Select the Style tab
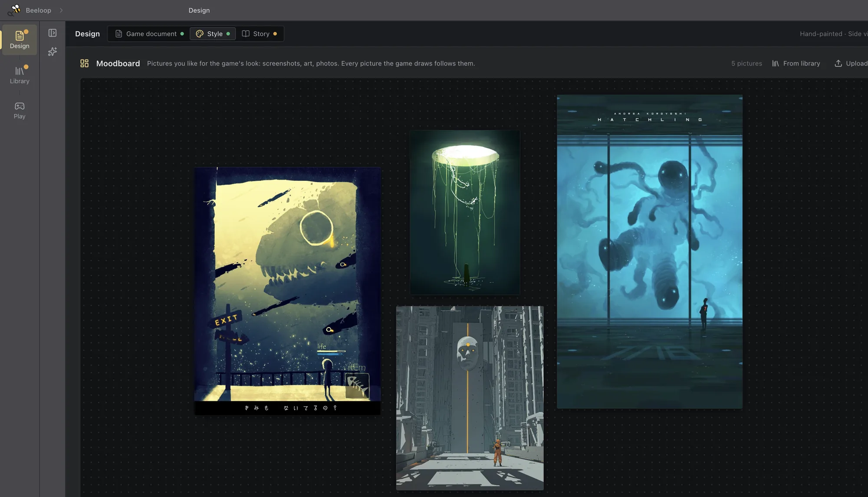Screen dimensions: 868x497 pos(213,34)
